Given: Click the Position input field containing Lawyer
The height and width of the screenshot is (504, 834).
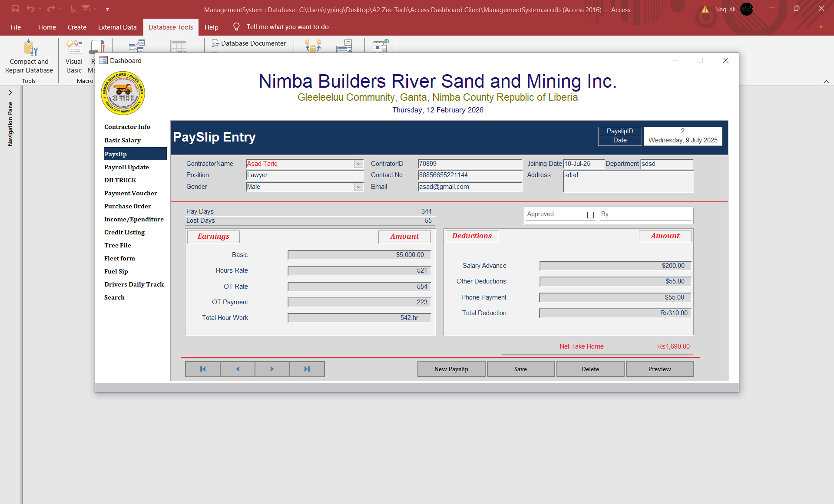Looking at the screenshot, I should pos(304,175).
